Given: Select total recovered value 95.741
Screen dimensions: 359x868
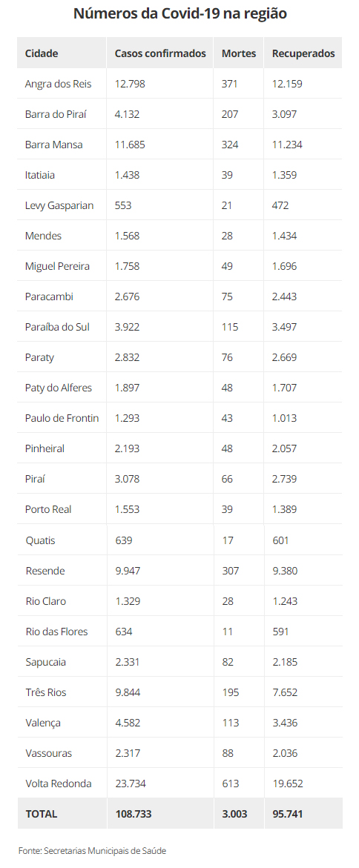Looking at the screenshot, I should click(x=288, y=815).
